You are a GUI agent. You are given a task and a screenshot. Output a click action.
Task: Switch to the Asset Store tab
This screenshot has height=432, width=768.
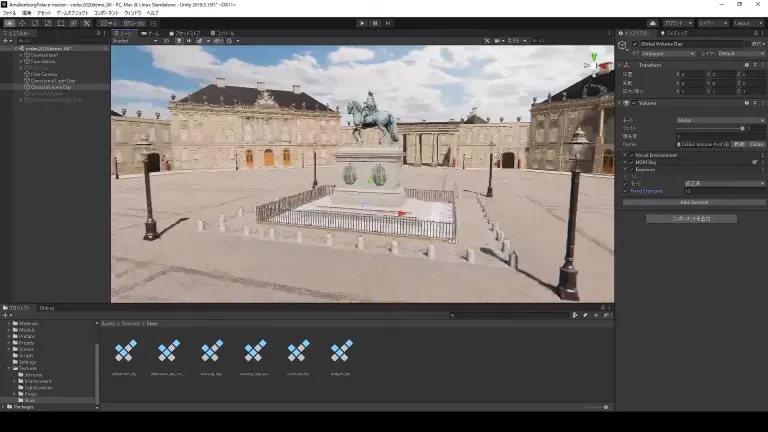click(x=185, y=33)
